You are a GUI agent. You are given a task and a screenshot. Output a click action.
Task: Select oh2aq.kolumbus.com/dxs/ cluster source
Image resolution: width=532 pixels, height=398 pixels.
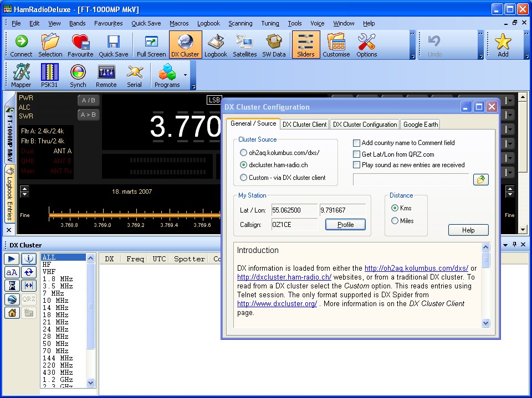244,153
